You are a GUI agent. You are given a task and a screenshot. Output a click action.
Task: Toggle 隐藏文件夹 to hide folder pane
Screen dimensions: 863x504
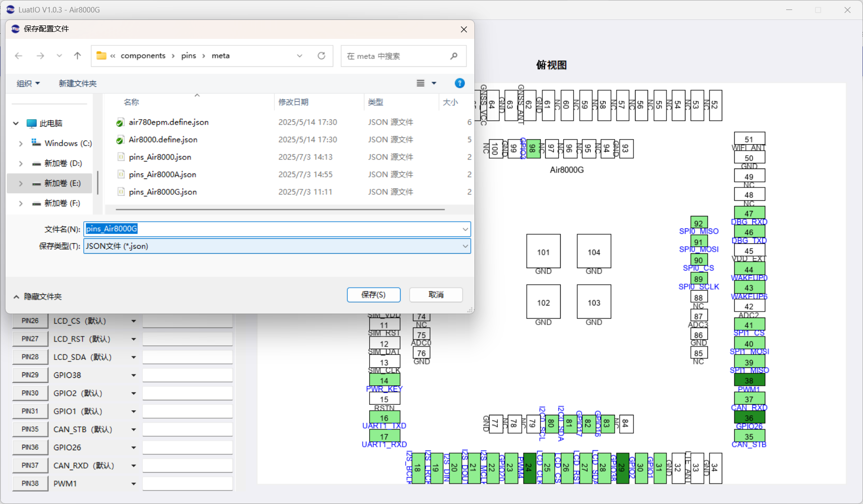coord(37,297)
